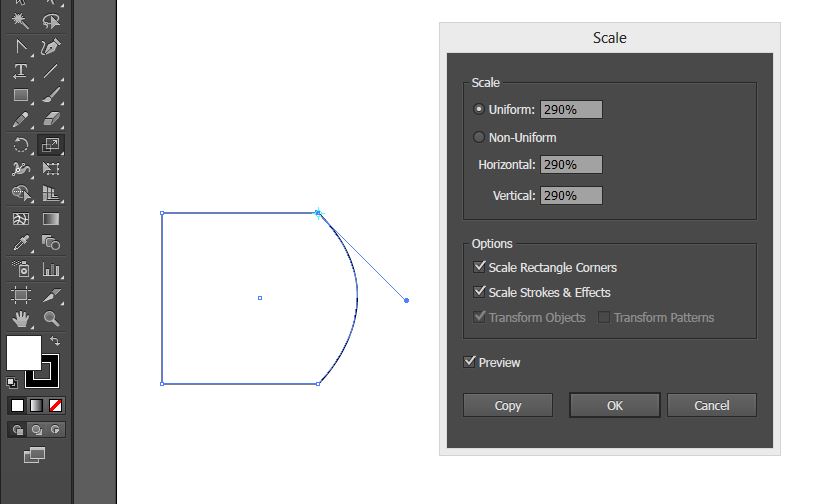The width and height of the screenshot is (829, 504).
Task: Click the selected top-right anchor point
Action: tap(318, 213)
